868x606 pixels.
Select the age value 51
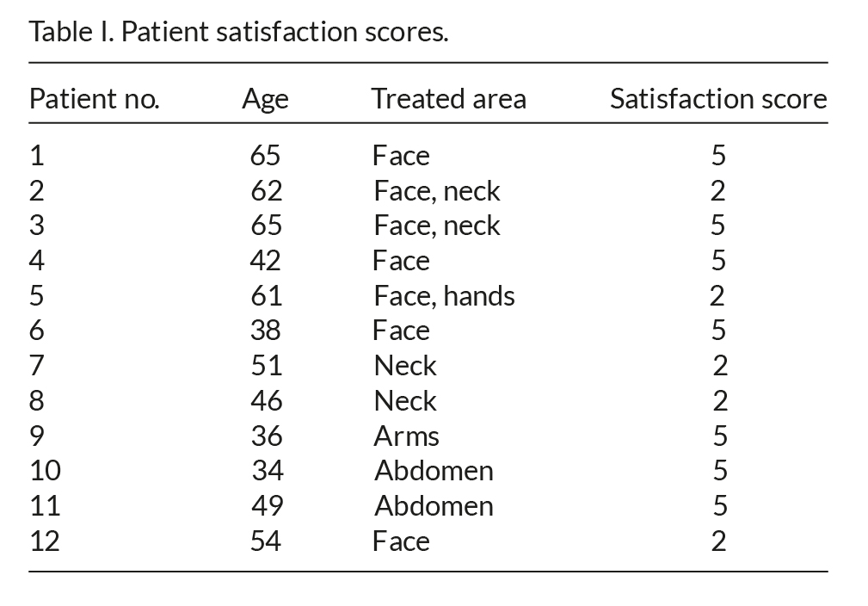tap(267, 366)
